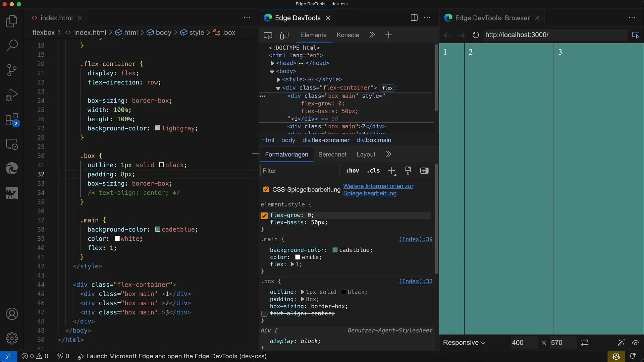Open the Source Control view
This screenshot has width=644, height=362.
12,70
